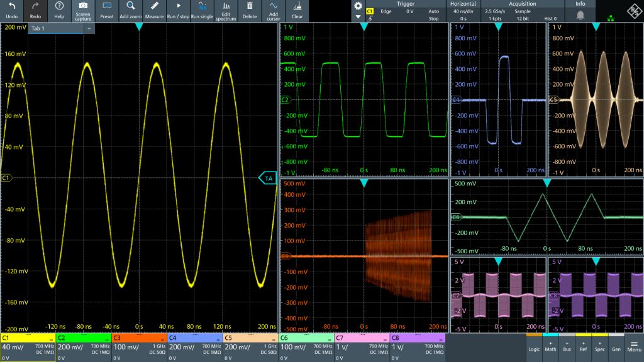The image size is (644, 362).
Task: Click Edit spectrum icon
Action: [x=225, y=11]
